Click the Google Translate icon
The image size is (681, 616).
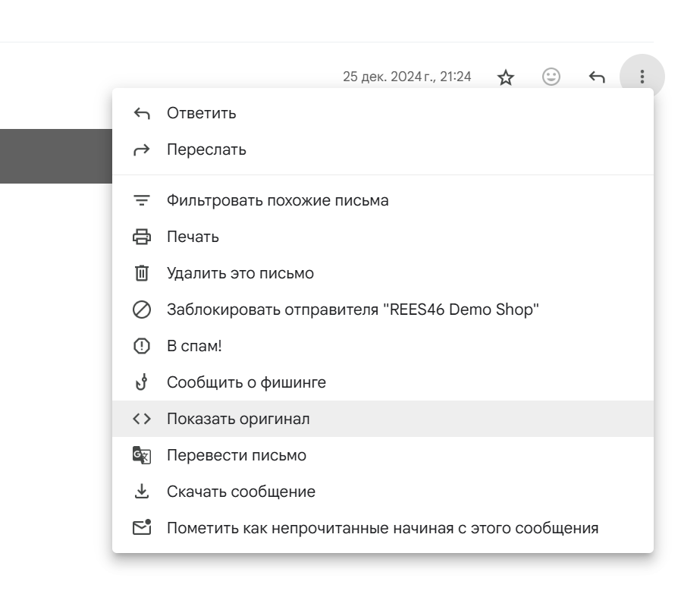coord(142,455)
